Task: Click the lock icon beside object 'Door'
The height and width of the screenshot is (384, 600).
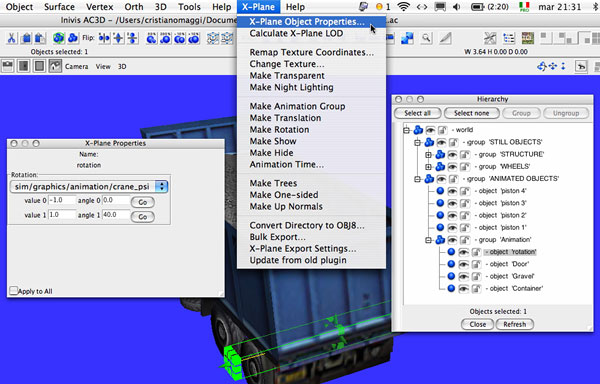Action: click(476, 264)
